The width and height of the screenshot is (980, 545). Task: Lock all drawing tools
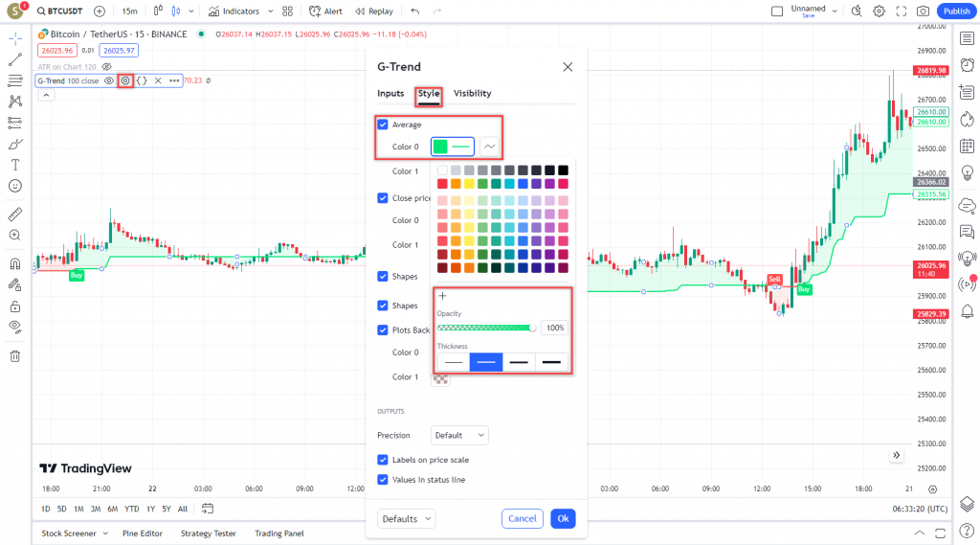point(15,307)
